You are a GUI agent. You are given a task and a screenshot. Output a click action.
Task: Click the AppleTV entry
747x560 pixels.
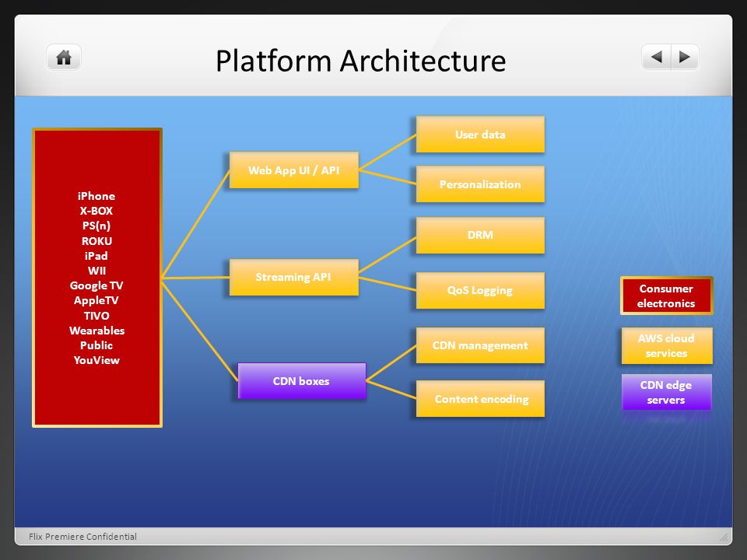point(96,300)
